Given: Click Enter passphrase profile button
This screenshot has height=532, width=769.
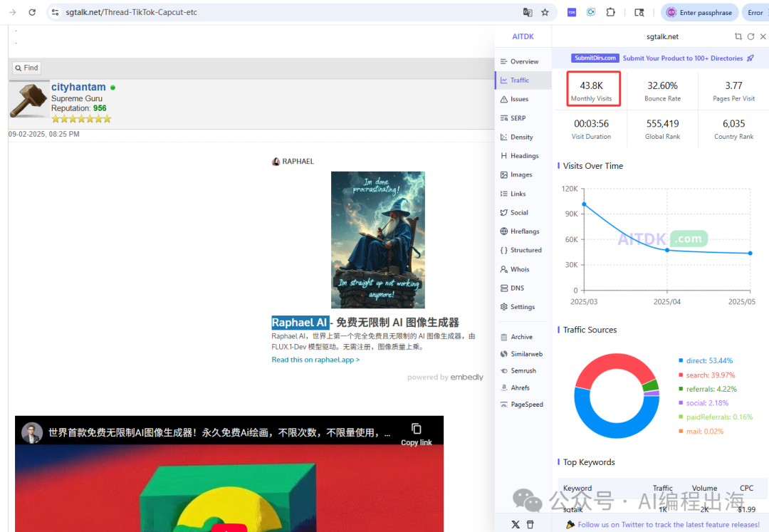Looking at the screenshot, I should (x=700, y=12).
